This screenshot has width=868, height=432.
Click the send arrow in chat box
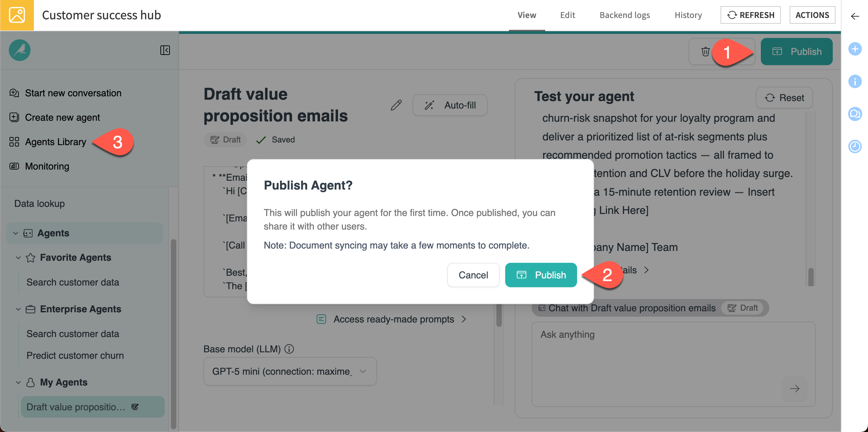pos(794,388)
